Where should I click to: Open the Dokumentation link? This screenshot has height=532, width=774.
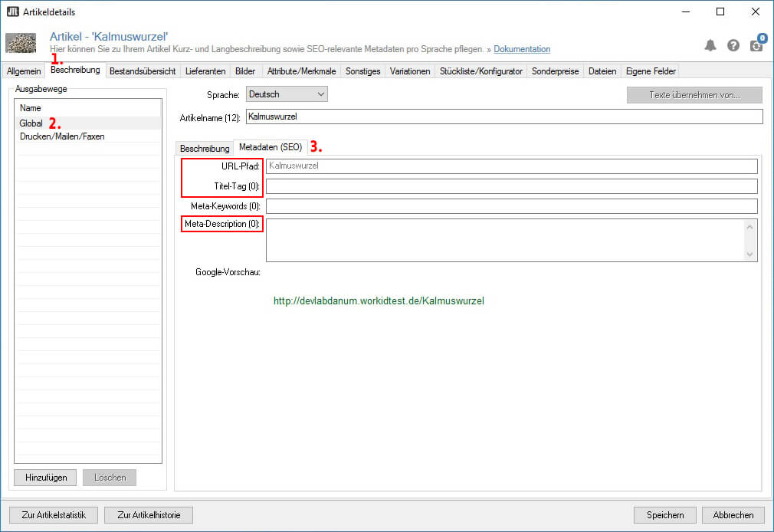[x=522, y=49]
